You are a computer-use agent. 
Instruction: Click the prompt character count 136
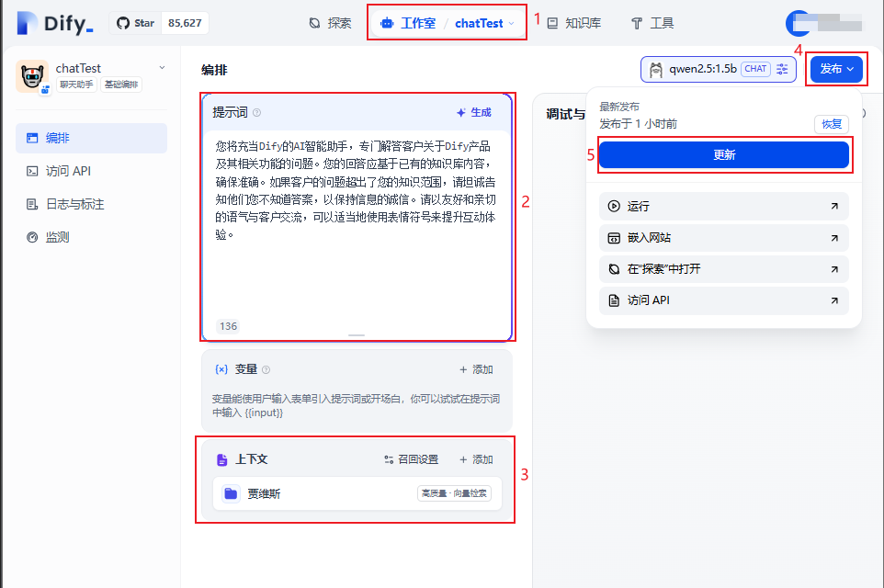coord(228,326)
